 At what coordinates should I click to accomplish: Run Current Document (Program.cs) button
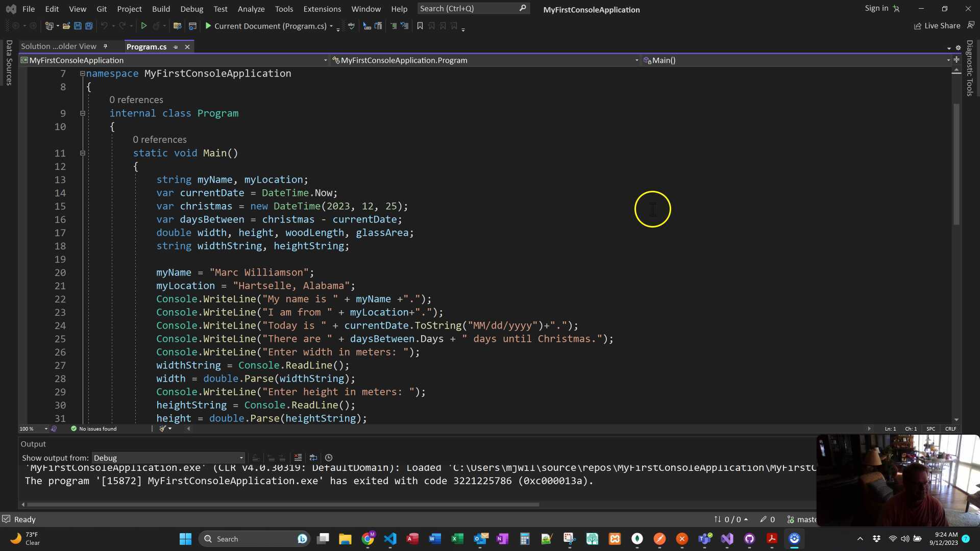(265, 26)
